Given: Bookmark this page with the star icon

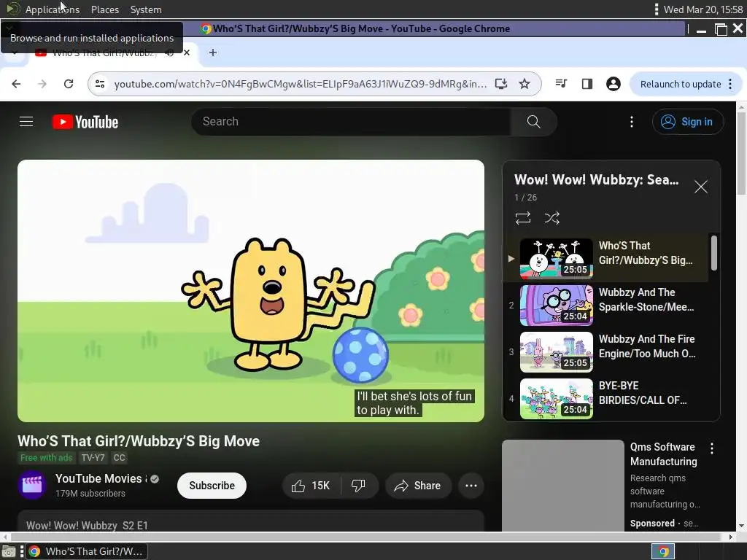Looking at the screenshot, I should (525, 84).
